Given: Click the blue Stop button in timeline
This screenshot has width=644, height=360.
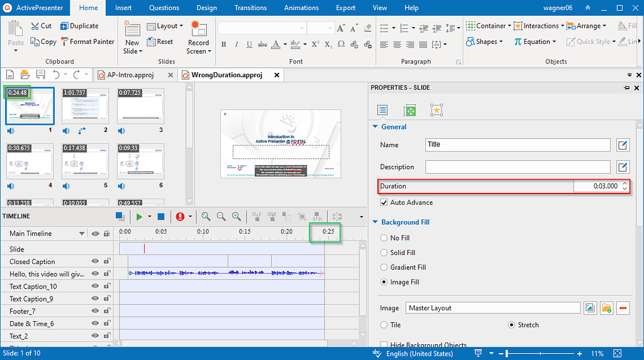Looking at the screenshot, I should [x=161, y=216].
